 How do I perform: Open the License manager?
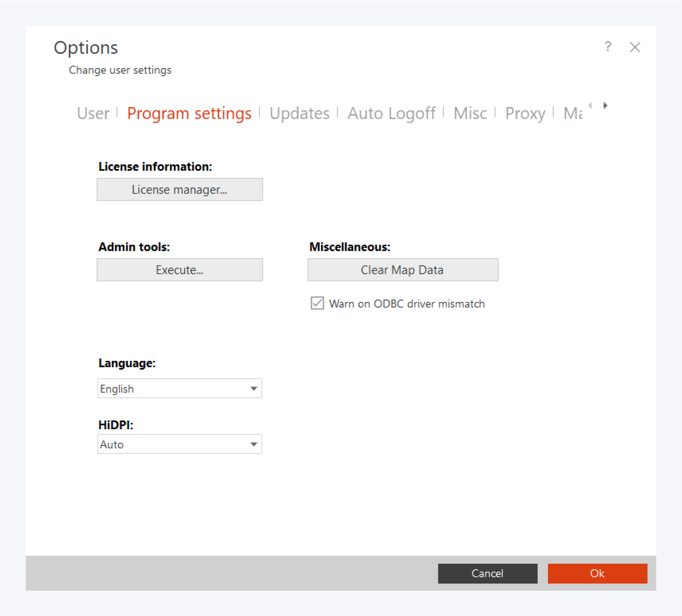pyautogui.click(x=180, y=190)
